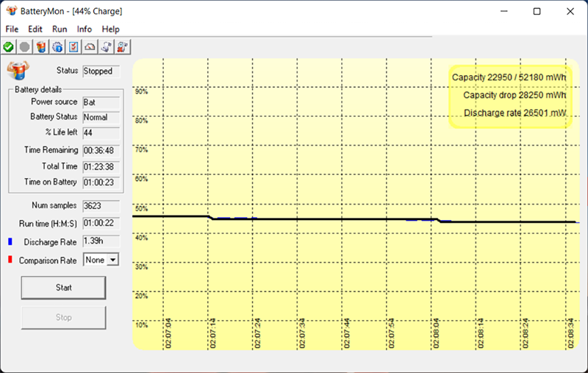Click the blue Discharge Rate color marker
The image size is (588, 373).
point(10,241)
